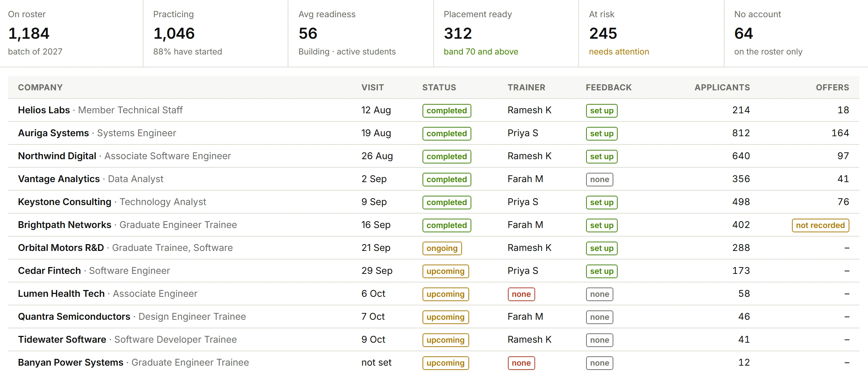868x385 pixels.
Task: Click Northwind Digital company name
Action: (x=57, y=156)
